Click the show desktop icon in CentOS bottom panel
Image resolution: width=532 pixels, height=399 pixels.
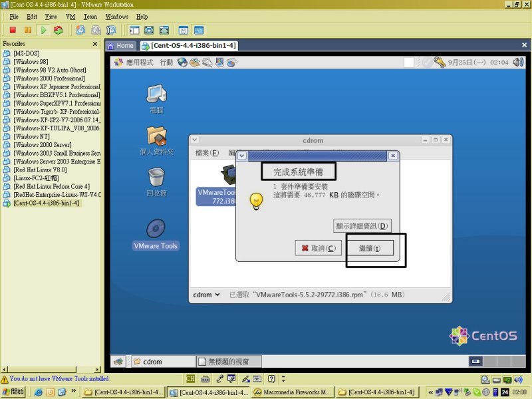118,362
